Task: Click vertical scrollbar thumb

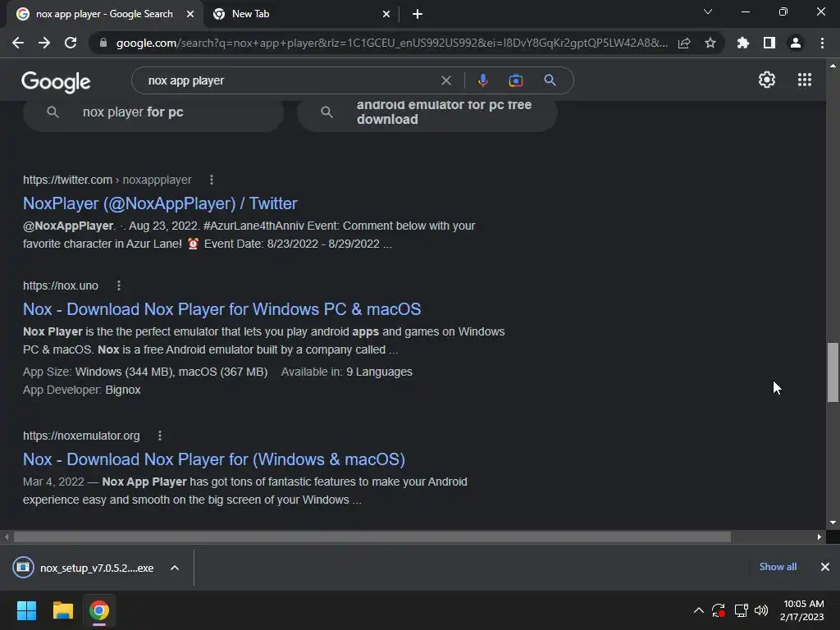Action: tap(833, 372)
